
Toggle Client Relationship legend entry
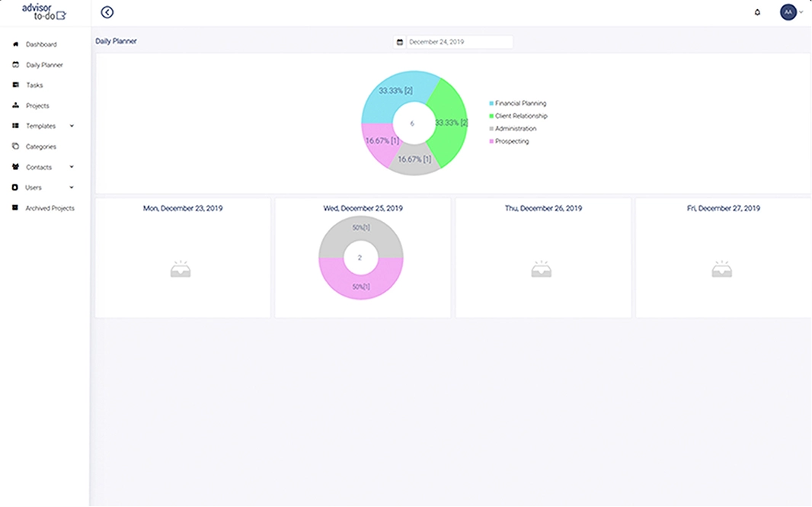tap(520, 116)
